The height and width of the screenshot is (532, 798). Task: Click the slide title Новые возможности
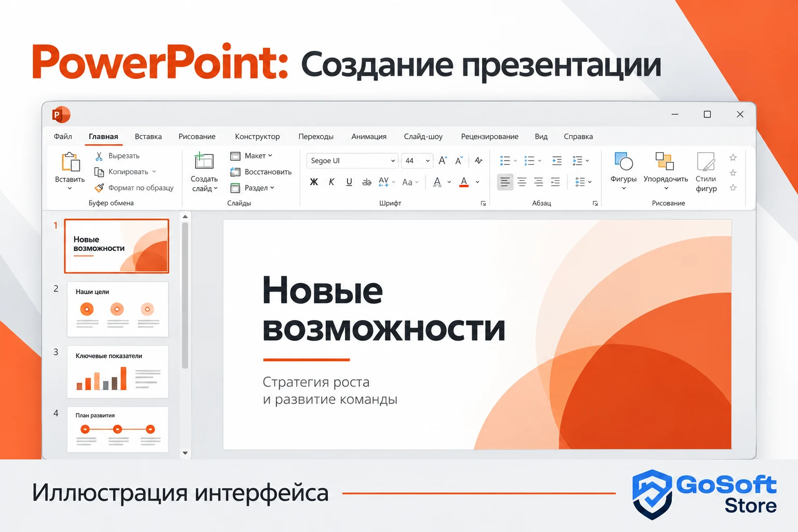click(x=383, y=309)
